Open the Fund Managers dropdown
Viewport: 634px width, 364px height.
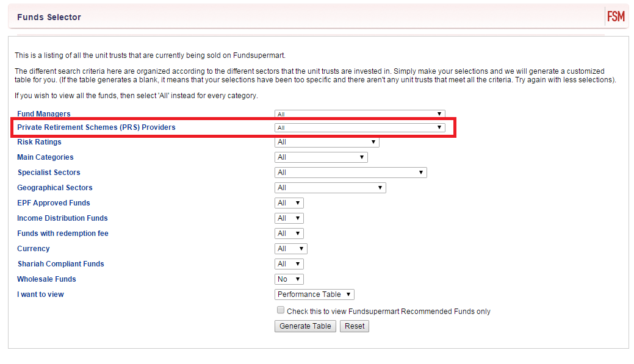click(x=360, y=114)
